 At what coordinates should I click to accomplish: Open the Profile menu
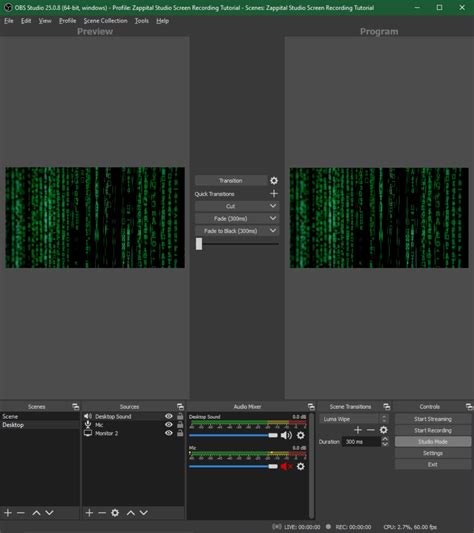(x=67, y=21)
